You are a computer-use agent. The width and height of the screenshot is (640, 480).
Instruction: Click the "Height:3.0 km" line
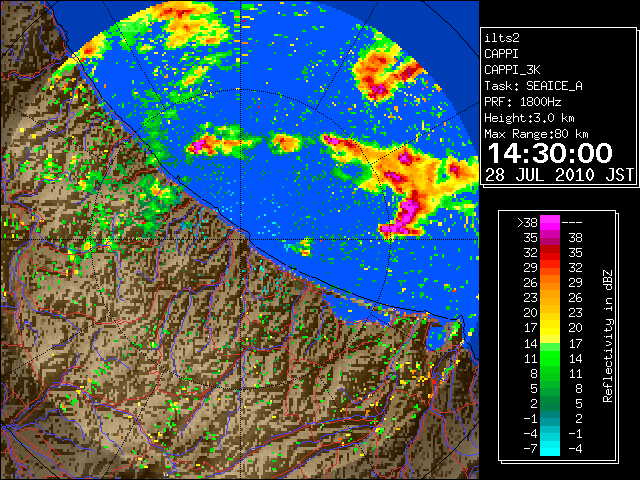[529, 118]
